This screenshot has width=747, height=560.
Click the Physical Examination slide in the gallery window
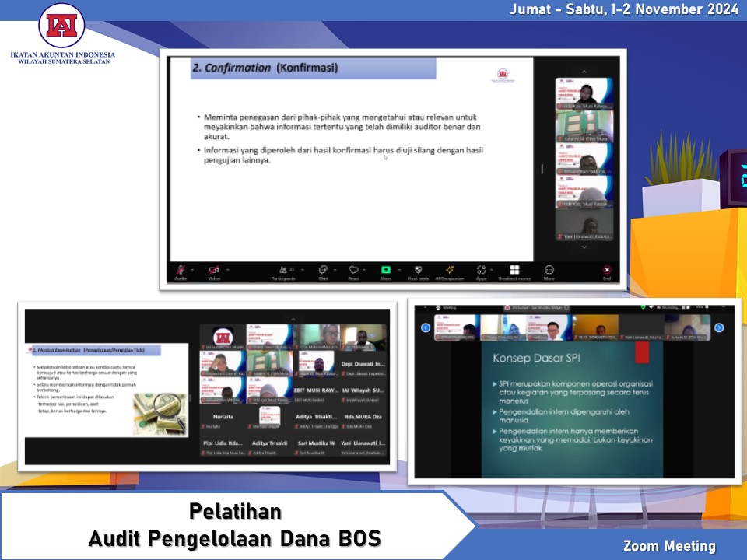(107, 390)
